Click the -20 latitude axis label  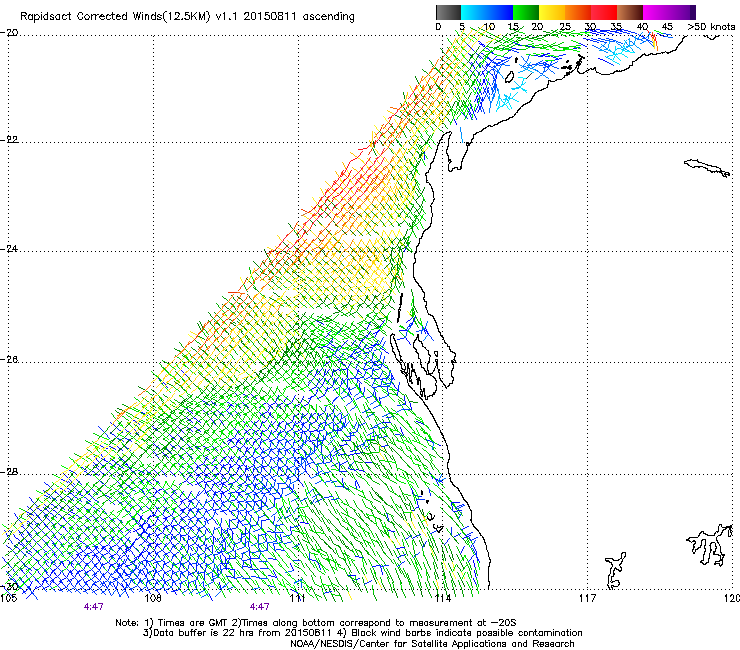pos(9,33)
